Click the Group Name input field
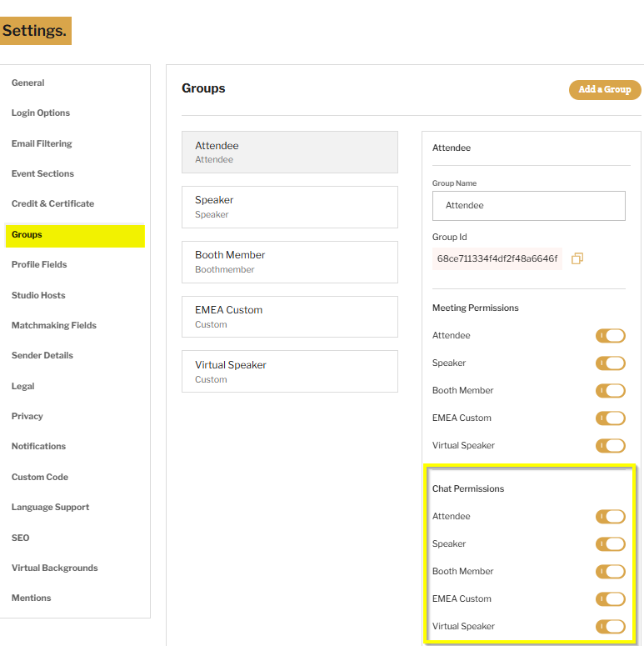Screen dimensions: 644x646 point(529,206)
